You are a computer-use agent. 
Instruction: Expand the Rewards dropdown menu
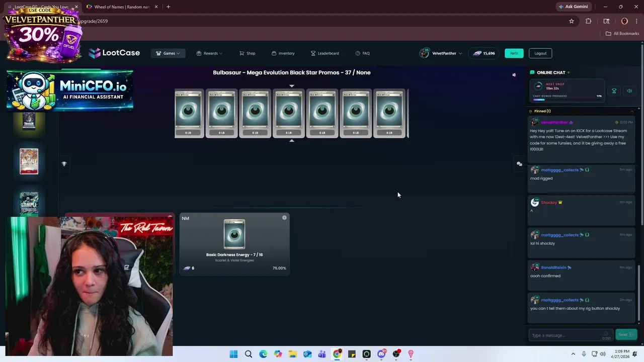(x=209, y=53)
